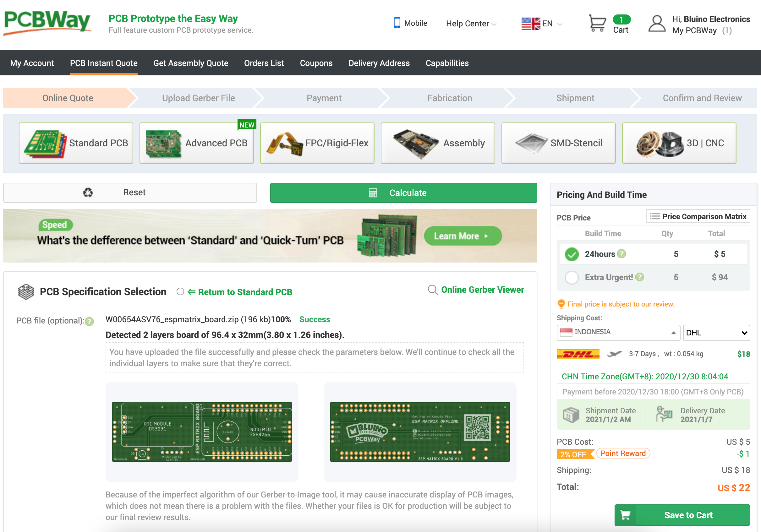Click help icon next to 24hours
This screenshot has height=532, width=761.
click(622, 254)
